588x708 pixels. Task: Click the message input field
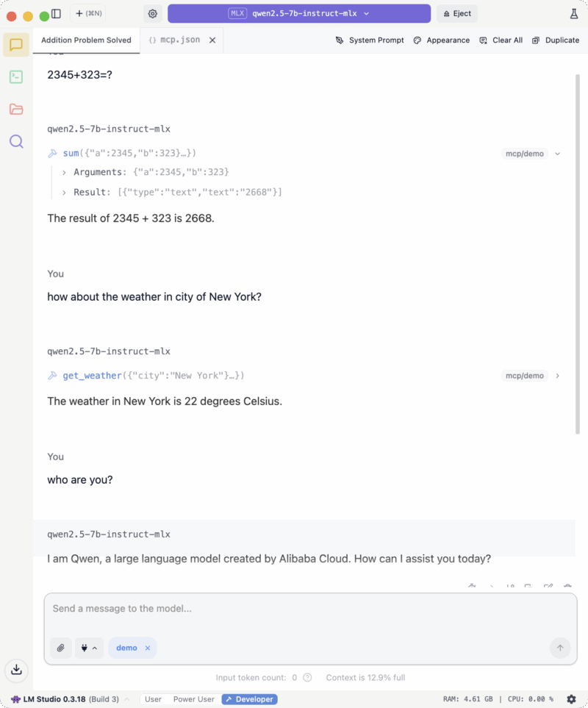(294, 609)
